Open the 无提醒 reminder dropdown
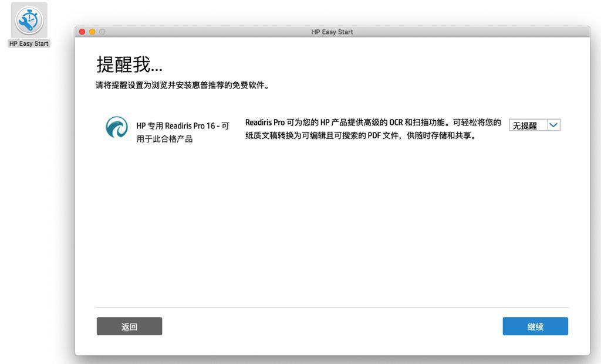The width and height of the screenshot is (601, 364). pyautogui.click(x=534, y=125)
